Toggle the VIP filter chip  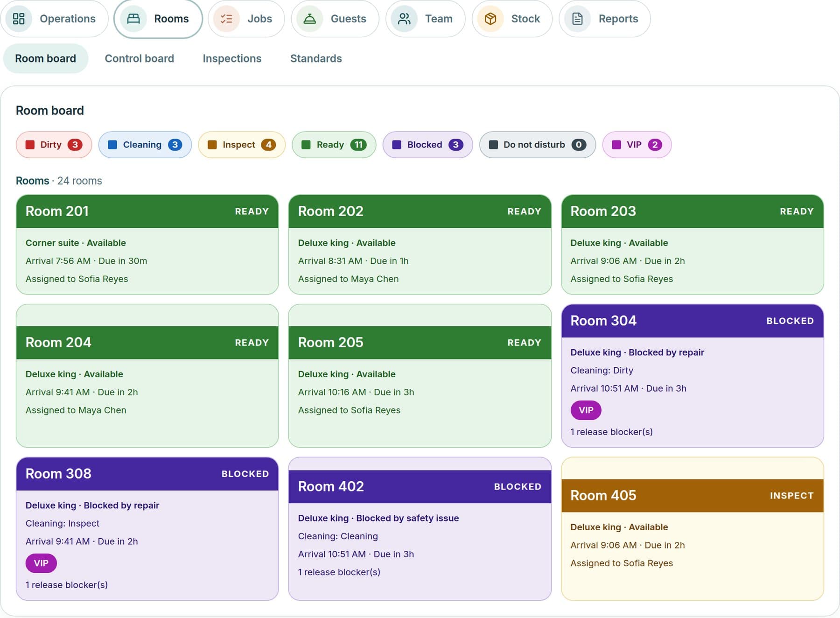(637, 145)
